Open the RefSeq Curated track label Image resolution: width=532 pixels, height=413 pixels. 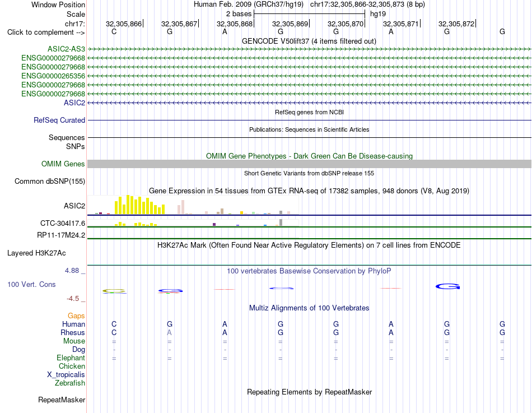[x=59, y=120]
